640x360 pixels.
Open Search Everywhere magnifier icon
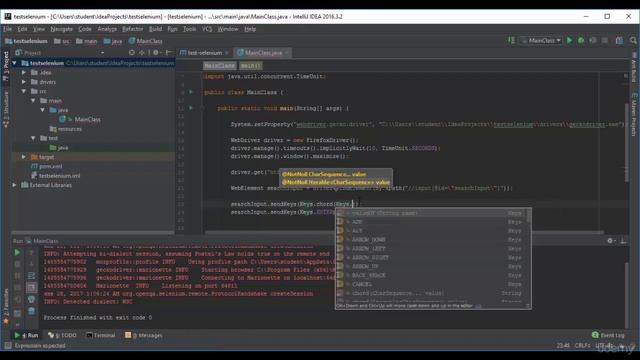(633, 40)
